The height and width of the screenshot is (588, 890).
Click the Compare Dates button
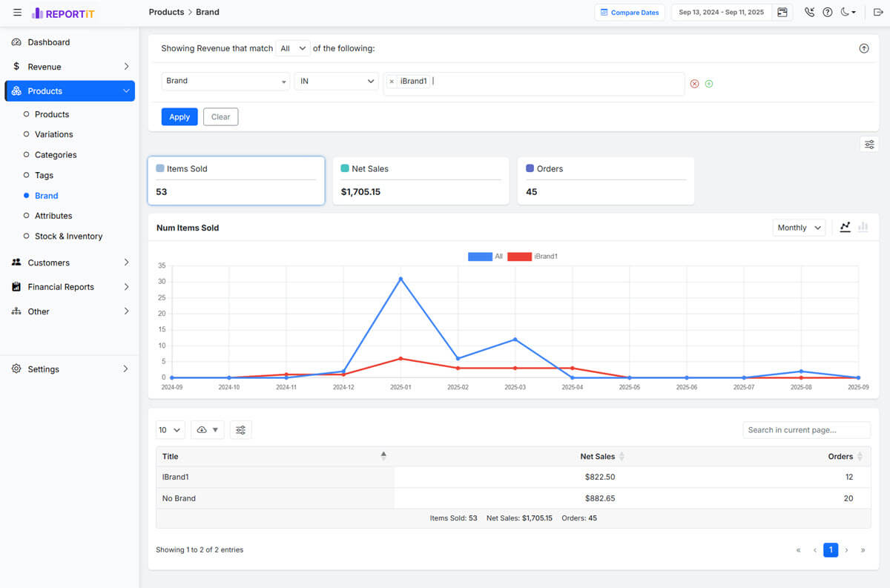[x=630, y=13]
